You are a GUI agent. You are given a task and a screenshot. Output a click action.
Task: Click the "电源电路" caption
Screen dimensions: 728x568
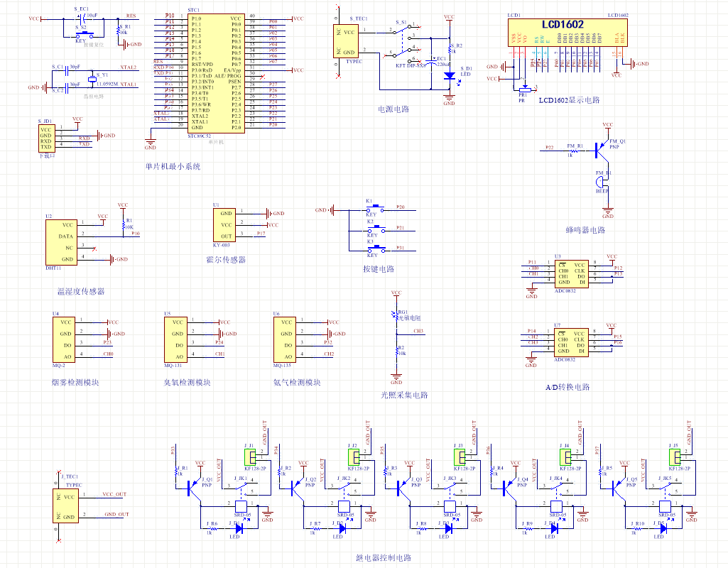click(x=393, y=109)
